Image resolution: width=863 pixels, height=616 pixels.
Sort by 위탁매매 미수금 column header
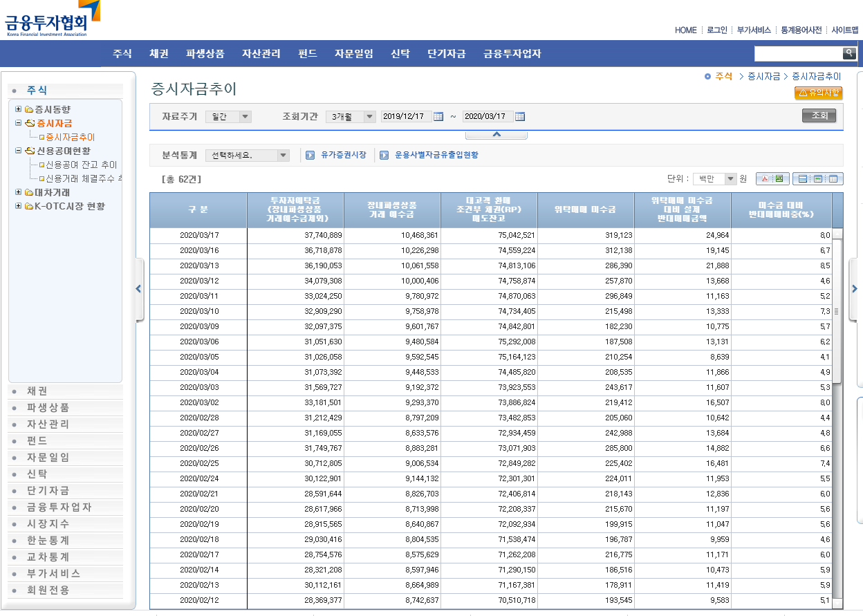coord(585,209)
